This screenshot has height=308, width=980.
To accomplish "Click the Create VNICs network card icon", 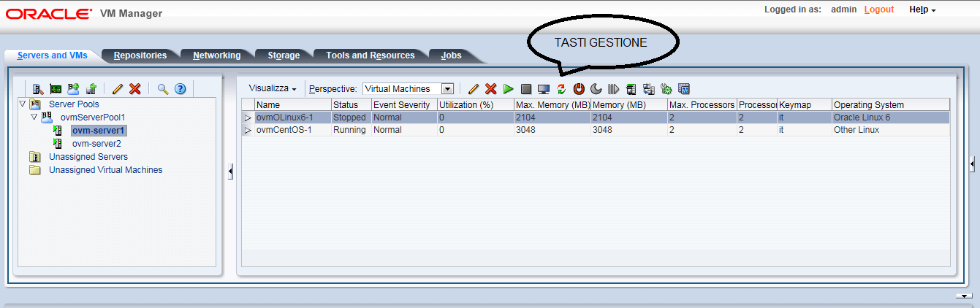I will click(x=56, y=89).
